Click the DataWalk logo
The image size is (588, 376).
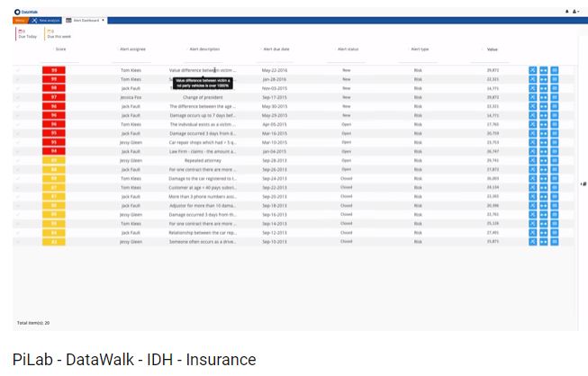25,12
